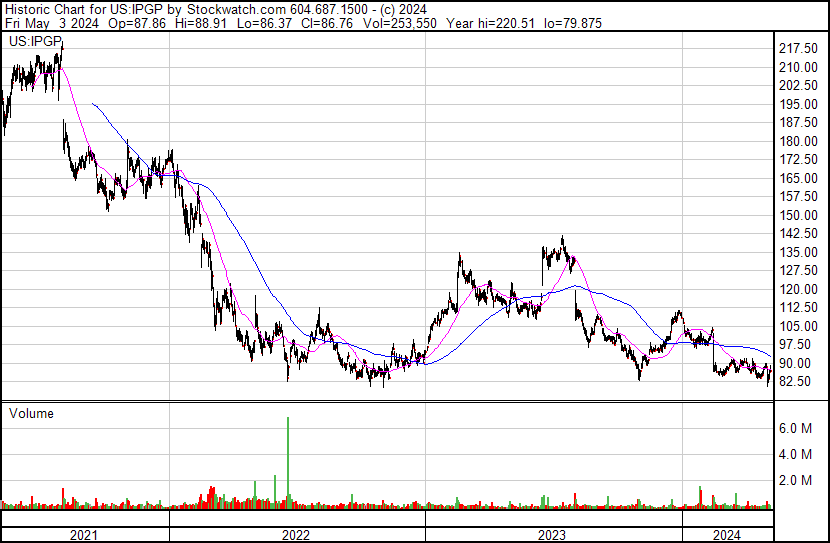Select the 142.50 price axis label
This screenshot has width=830, height=543.
coord(798,233)
